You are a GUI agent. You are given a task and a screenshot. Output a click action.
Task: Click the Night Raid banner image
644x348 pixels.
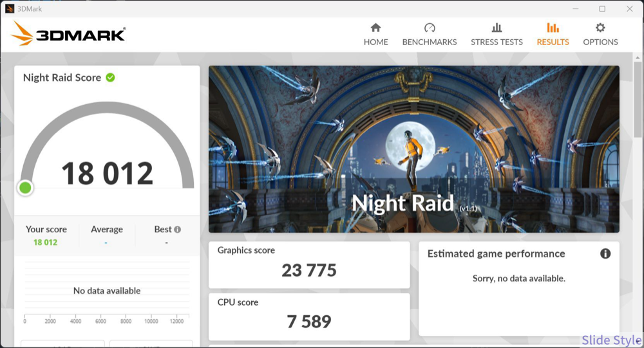[413, 148]
